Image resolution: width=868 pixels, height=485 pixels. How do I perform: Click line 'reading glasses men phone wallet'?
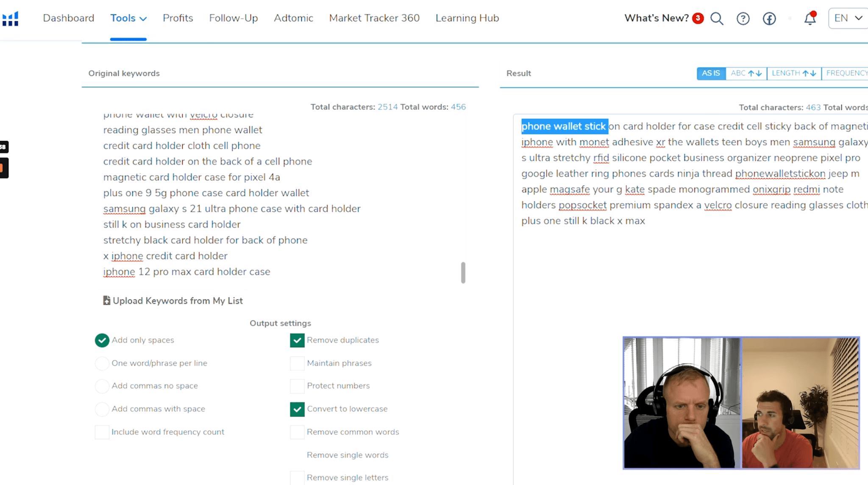pos(183,130)
